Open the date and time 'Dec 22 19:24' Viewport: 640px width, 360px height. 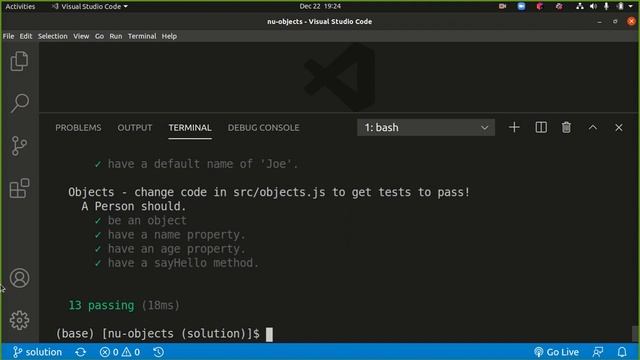click(x=320, y=6)
